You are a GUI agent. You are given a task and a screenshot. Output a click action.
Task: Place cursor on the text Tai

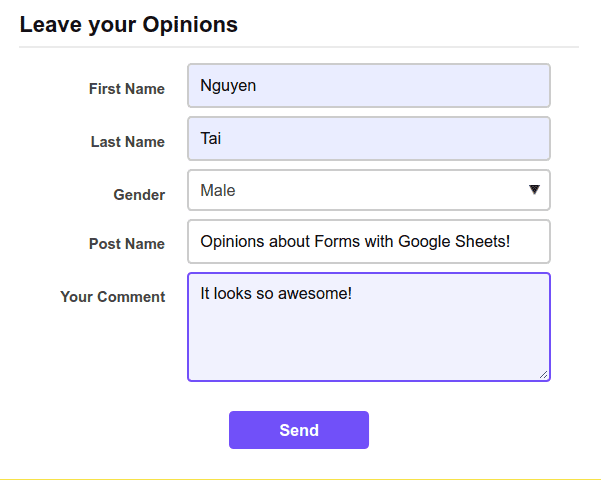pos(210,138)
